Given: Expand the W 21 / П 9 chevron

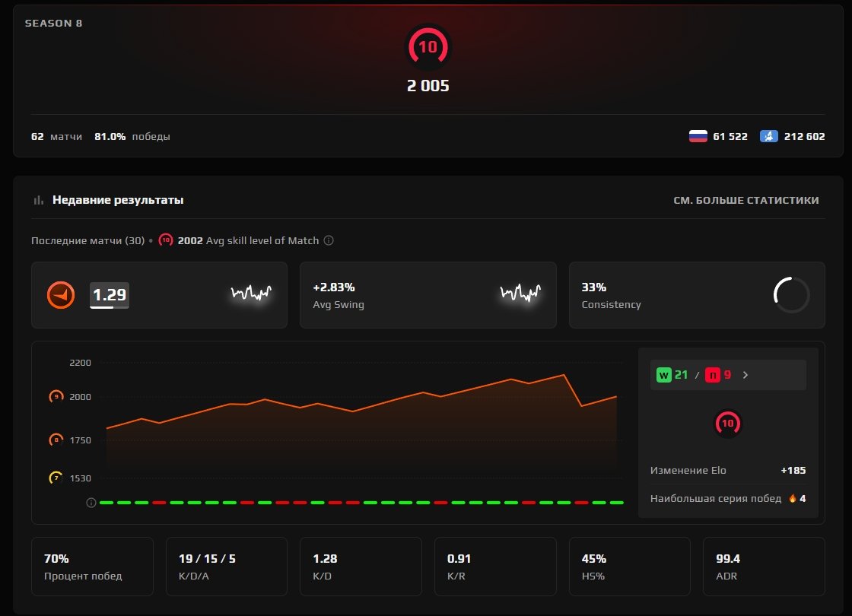Looking at the screenshot, I should [745, 375].
